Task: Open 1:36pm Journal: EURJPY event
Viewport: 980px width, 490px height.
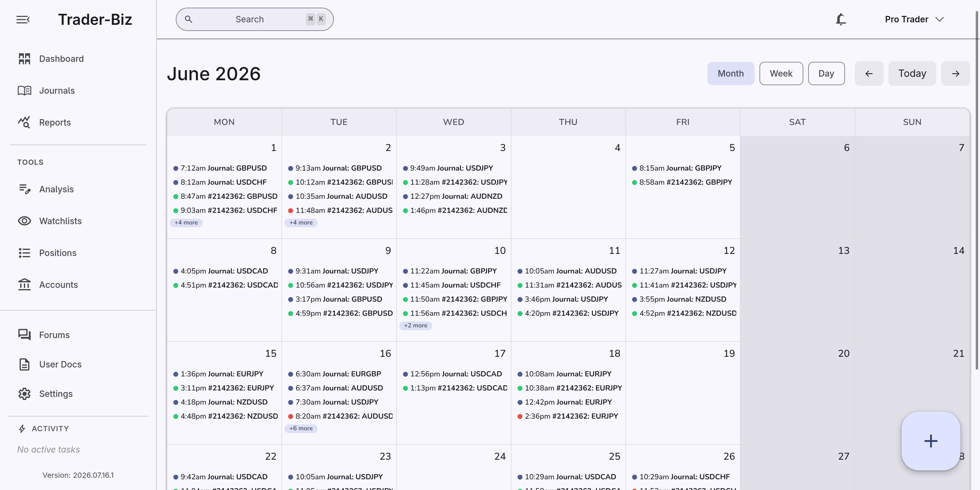Action: click(224, 374)
